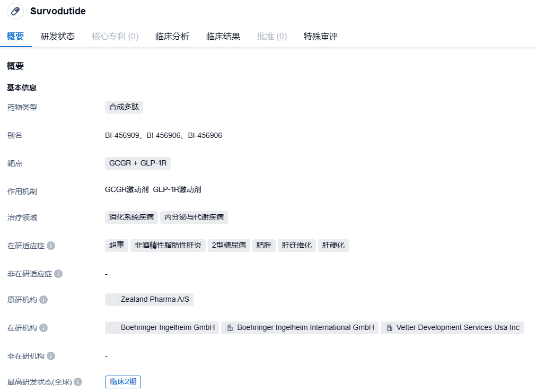Click the 内分泌与代谢疾病 therapeutic area tag
Viewport: 536px width, 392px height.
point(194,217)
